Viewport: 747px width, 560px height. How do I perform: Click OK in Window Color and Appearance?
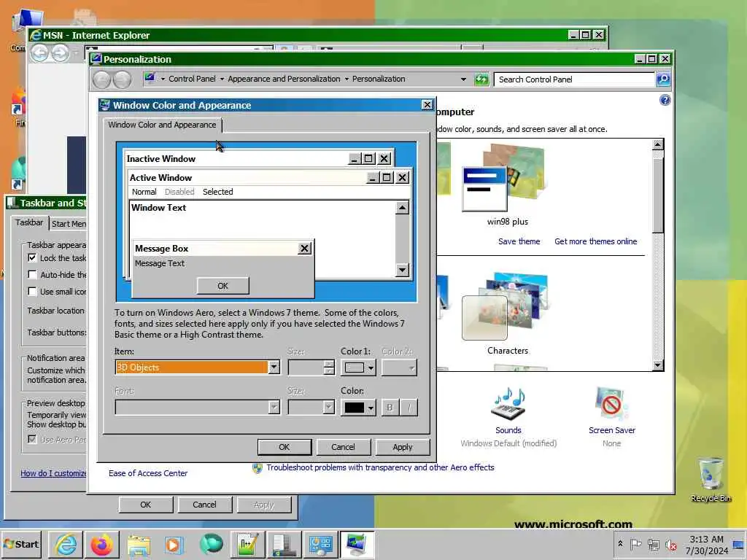[285, 447]
